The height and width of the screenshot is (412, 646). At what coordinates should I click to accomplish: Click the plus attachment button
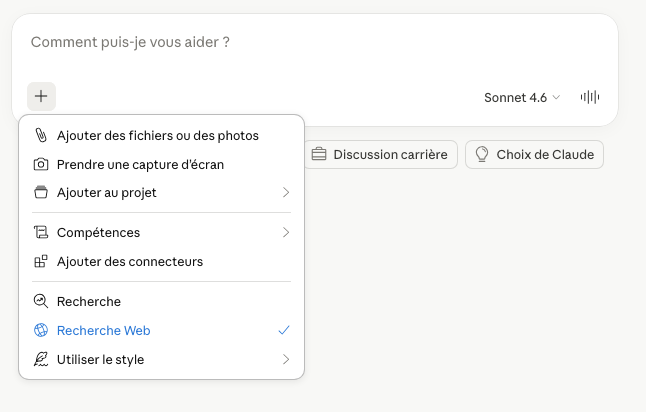(x=41, y=96)
